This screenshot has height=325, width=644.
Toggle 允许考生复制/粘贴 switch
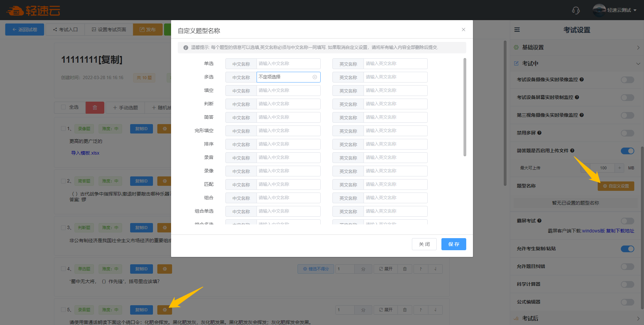click(x=627, y=249)
